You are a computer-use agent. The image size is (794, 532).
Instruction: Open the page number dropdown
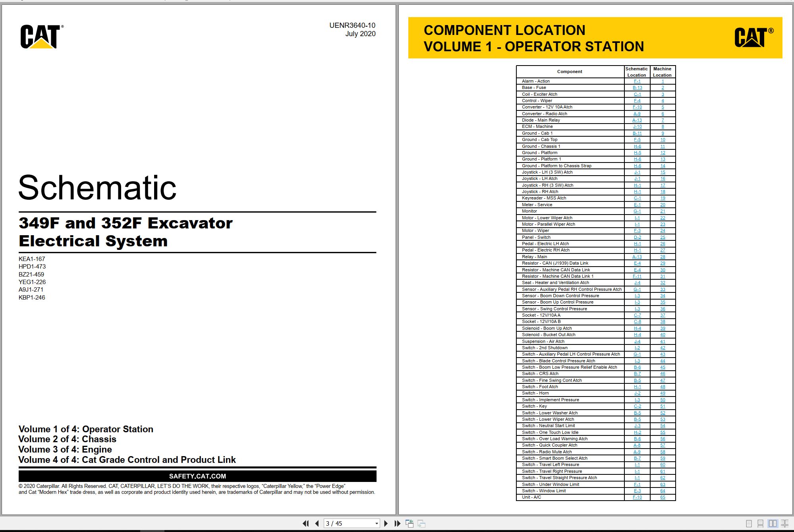pos(377,524)
